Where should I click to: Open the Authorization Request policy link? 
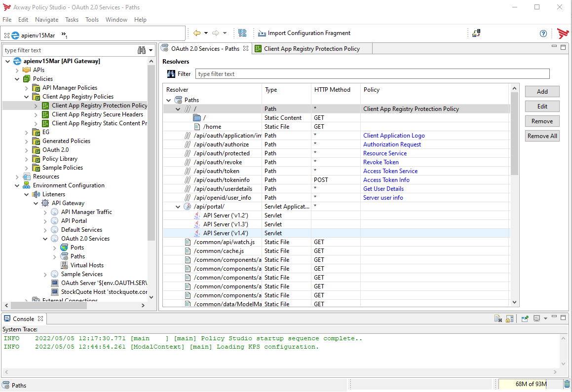click(392, 144)
